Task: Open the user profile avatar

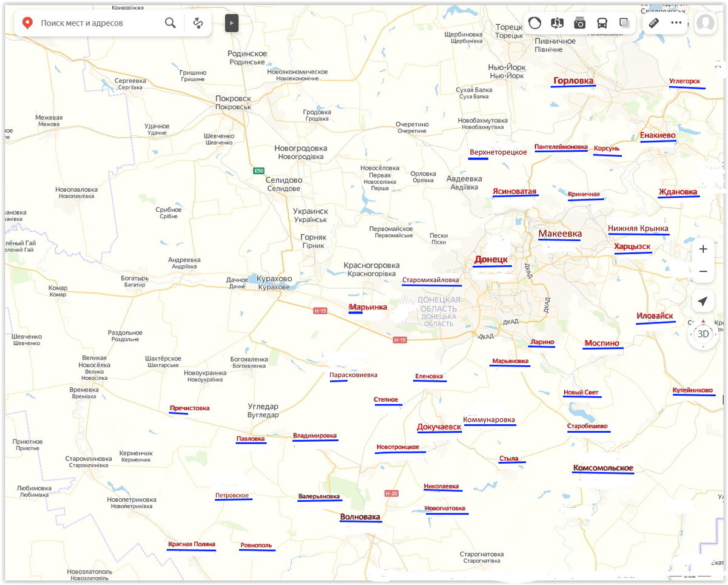Action: (x=705, y=23)
